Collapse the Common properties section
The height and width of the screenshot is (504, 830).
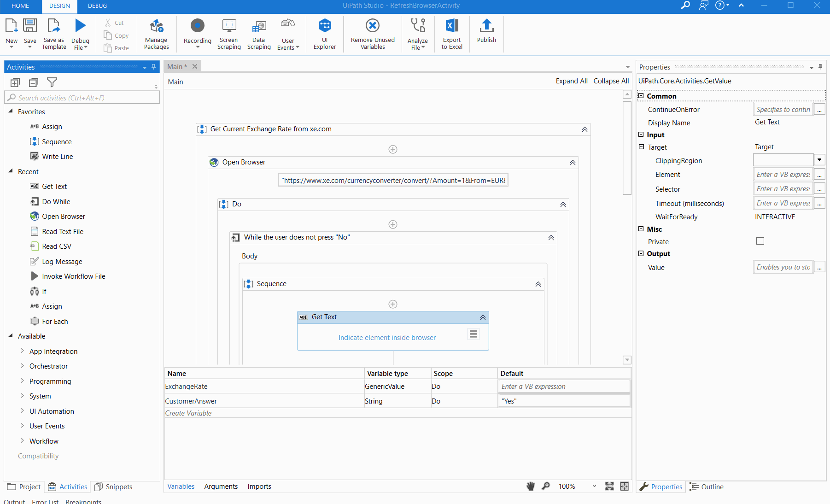[x=641, y=96]
